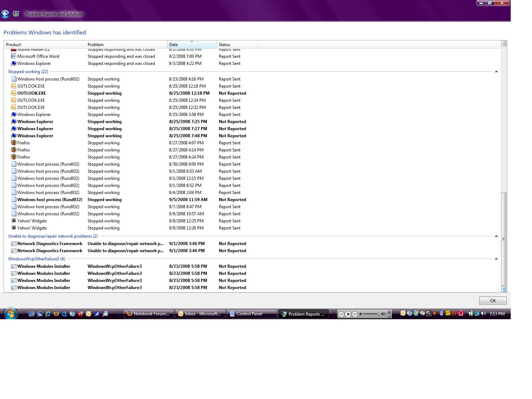Click Not Reported on Windows Explorer 7:27 PM row
Image resolution: width=532 pixels, height=399 pixels.
pyautogui.click(x=232, y=129)
